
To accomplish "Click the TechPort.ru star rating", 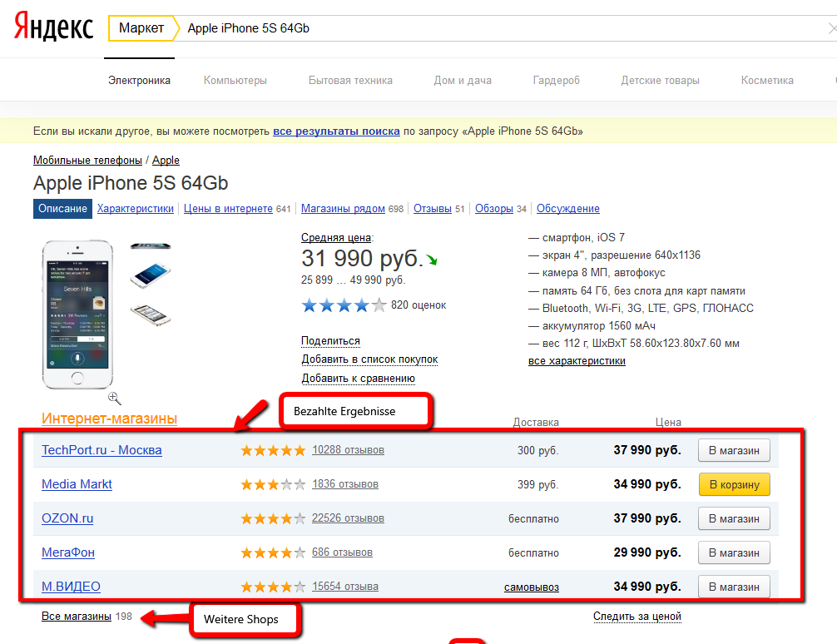I will pos(273,451).
